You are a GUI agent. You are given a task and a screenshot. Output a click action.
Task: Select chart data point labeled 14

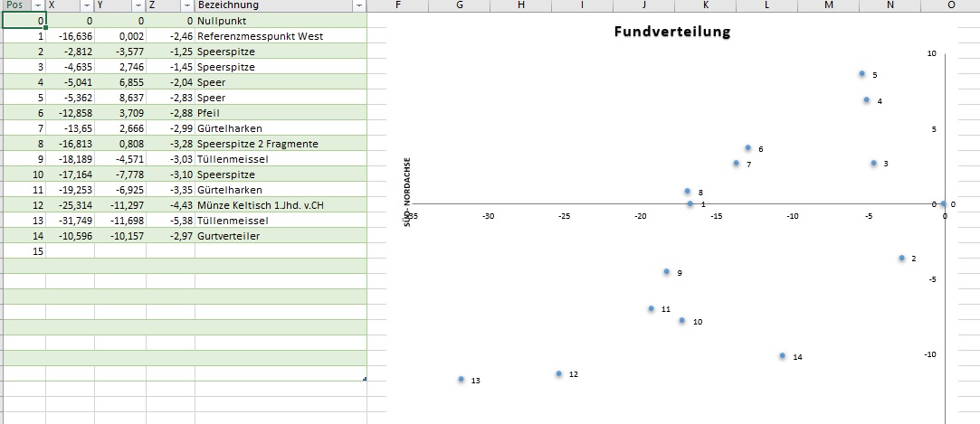click(783, 356)
